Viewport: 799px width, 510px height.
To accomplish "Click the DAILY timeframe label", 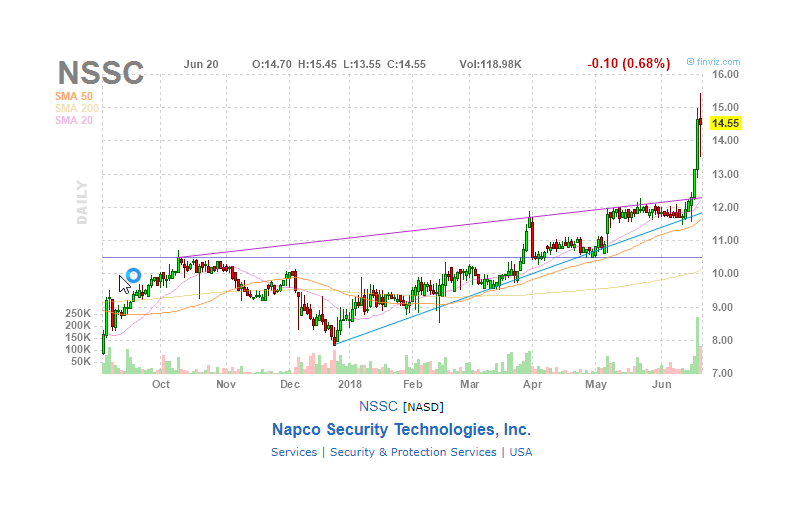I will 82,202.
